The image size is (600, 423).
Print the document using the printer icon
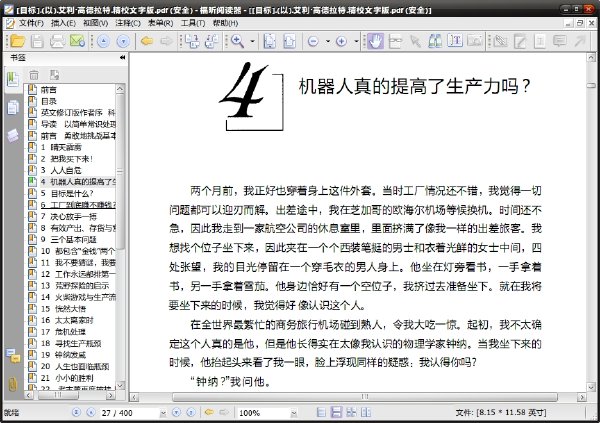57,41
